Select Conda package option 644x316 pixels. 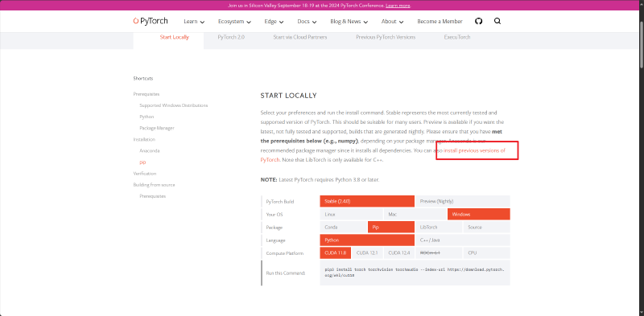click(x=344, y=227)
